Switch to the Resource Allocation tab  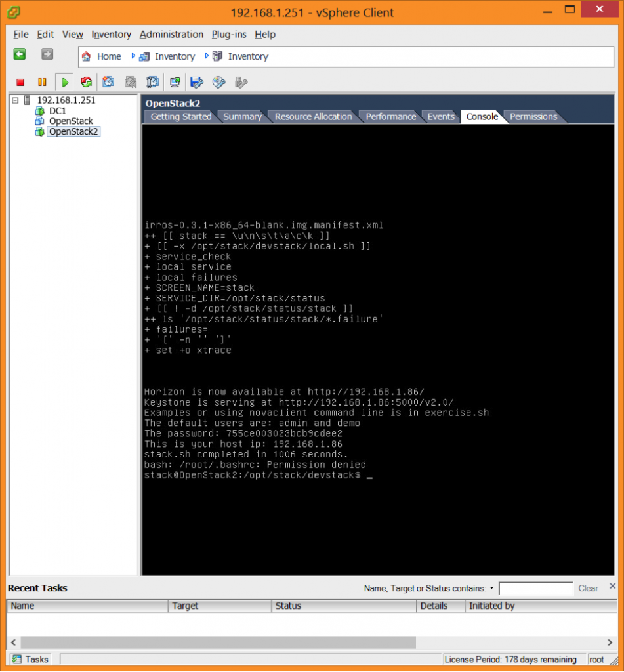313,117
